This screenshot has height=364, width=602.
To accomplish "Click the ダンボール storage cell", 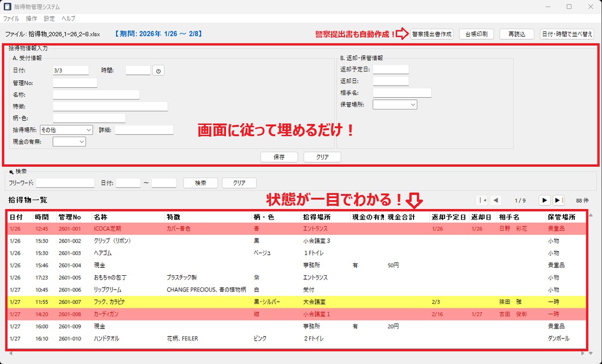I will coord(559,339).
